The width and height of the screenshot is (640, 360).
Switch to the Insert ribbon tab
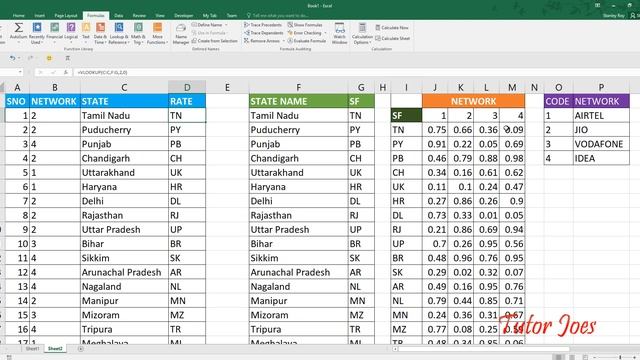point(40,16)
